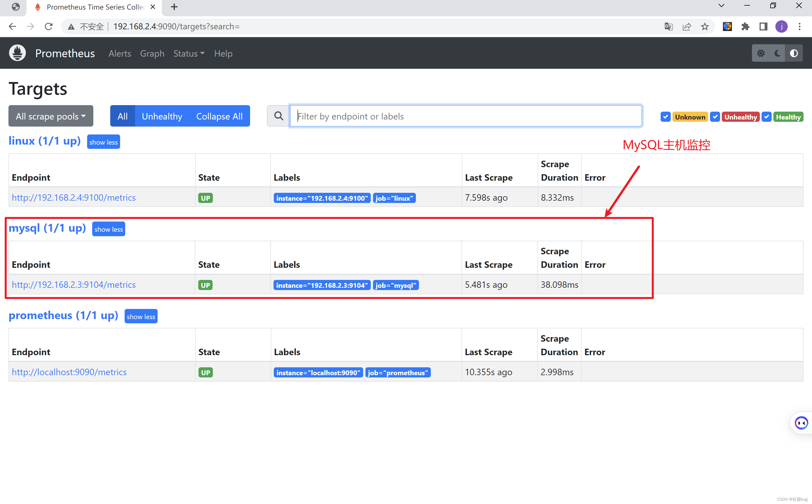Open profile avatar j

(x=781, y=26)
